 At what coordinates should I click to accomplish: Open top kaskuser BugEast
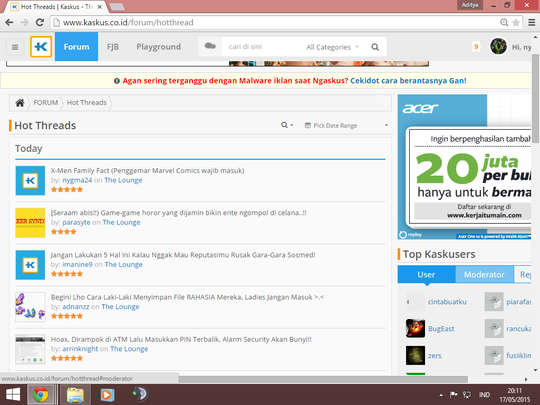[441, 329]
